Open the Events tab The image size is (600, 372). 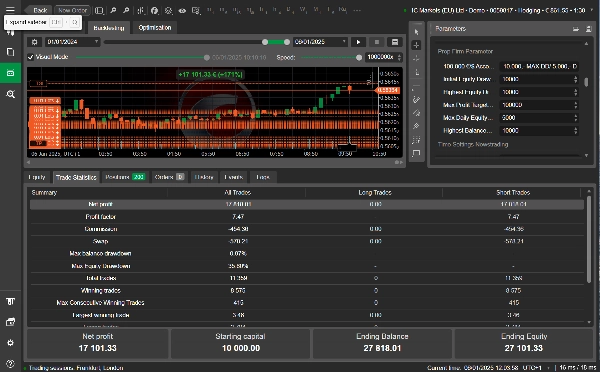233,177
